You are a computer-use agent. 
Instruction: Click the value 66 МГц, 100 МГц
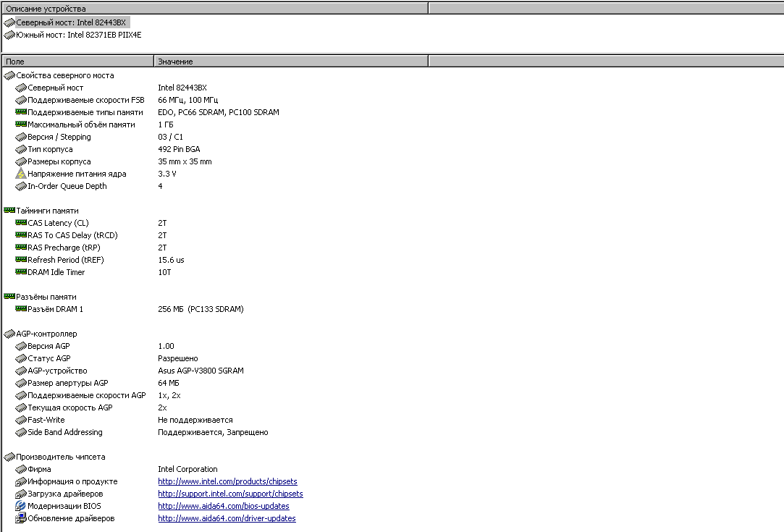188,100
